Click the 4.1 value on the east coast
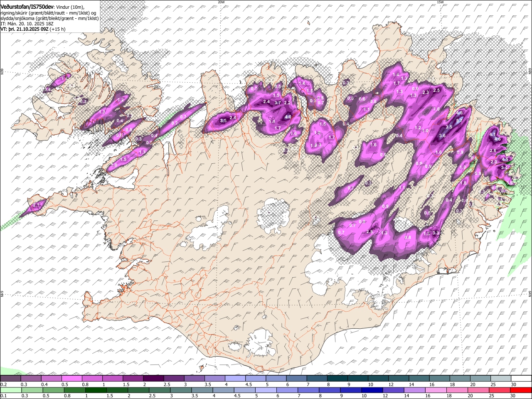The width and height of the screenshot is (532, 399). (492, 134)
